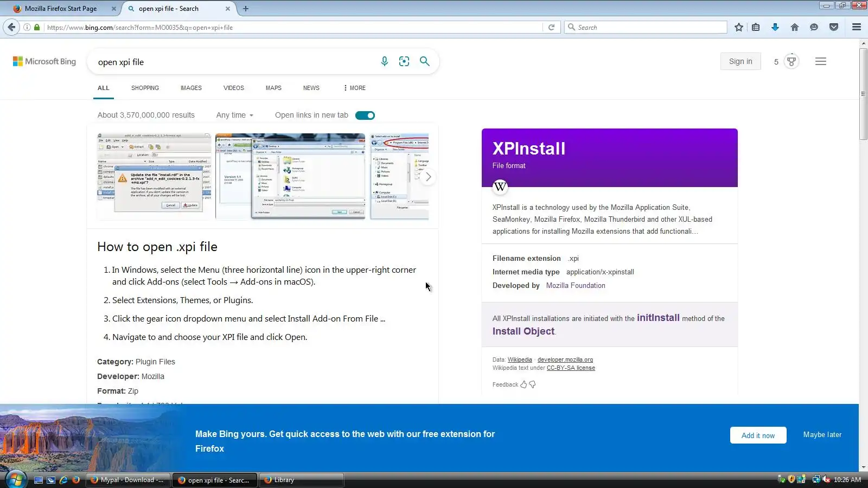868x488 pixels.
Task: Expand the Any time filter dropdown
Action: click(x=234, y=115)
